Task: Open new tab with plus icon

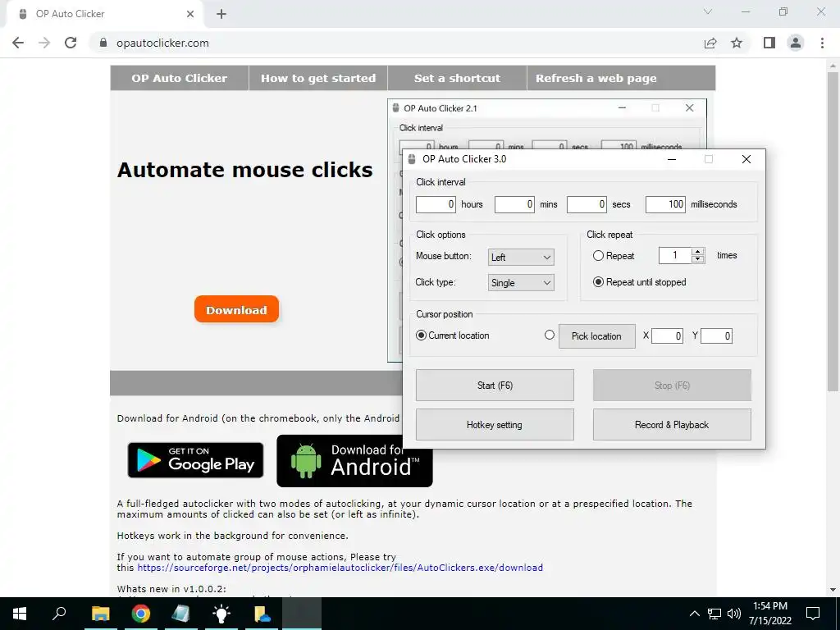Action: tap(221, 14)
